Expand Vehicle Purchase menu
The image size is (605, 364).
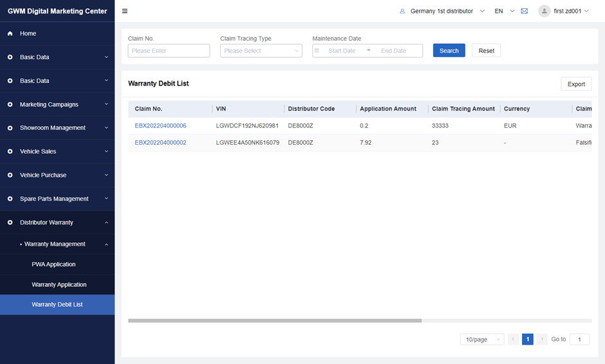click(x=57, y=175)
